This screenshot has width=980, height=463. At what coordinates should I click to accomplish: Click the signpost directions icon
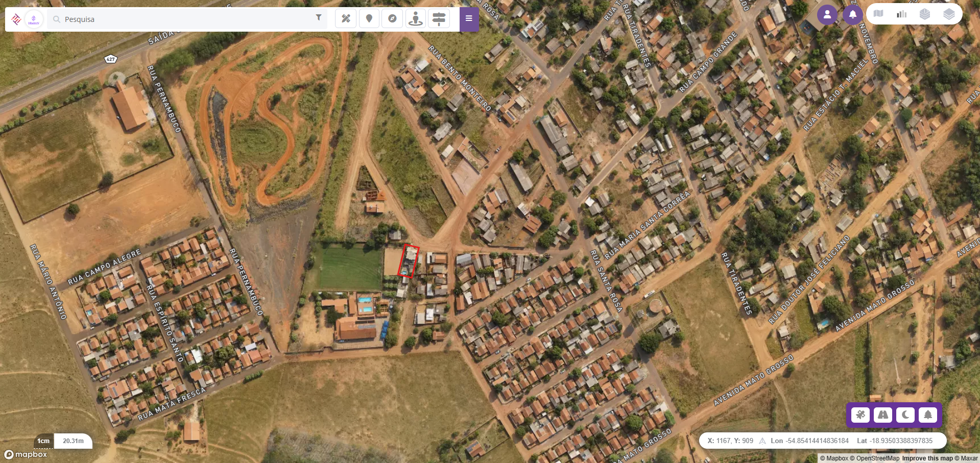[x=439, y=19]
